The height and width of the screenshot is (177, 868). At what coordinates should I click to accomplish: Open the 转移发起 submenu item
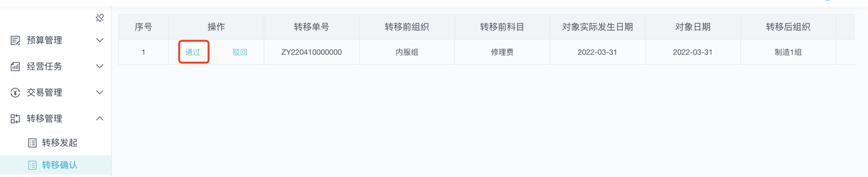pos(59,143)
